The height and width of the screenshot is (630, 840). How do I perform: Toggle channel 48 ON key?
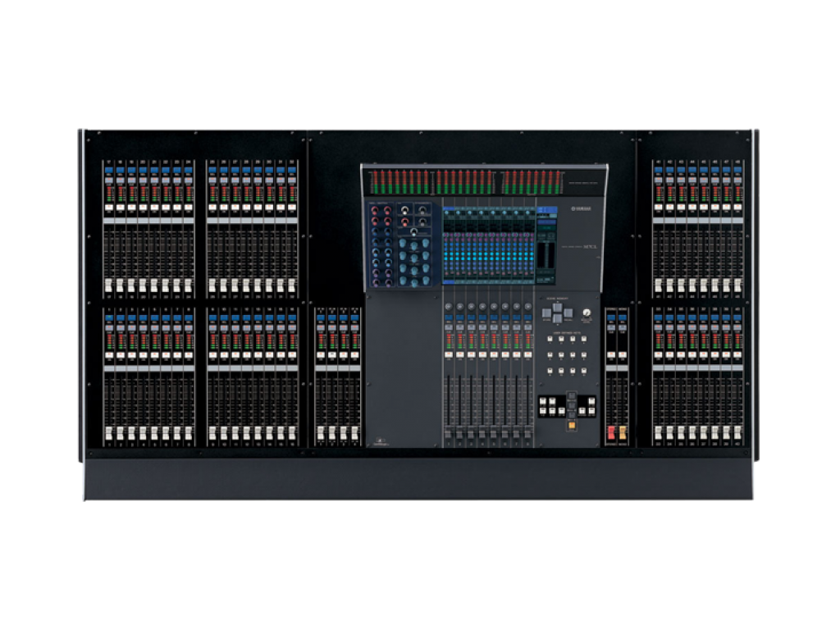(737, 207)
